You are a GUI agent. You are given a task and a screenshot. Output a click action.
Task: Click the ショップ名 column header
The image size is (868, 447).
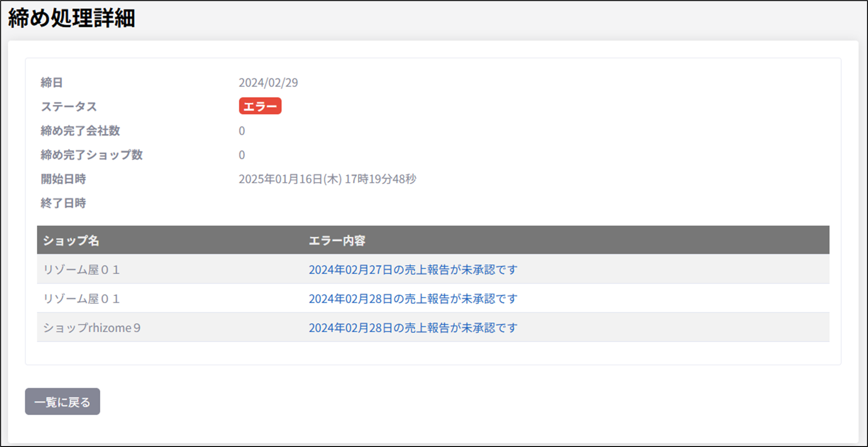[x=71, y=240]
